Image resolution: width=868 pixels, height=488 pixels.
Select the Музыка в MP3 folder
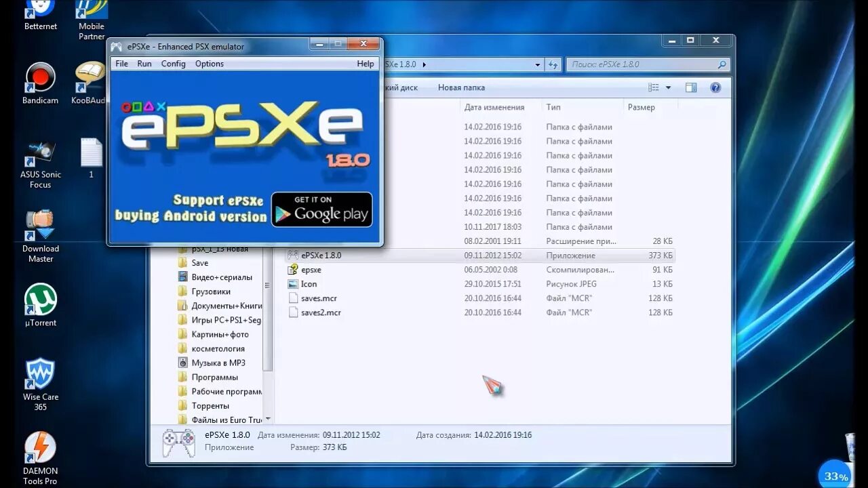click(218, 363)
